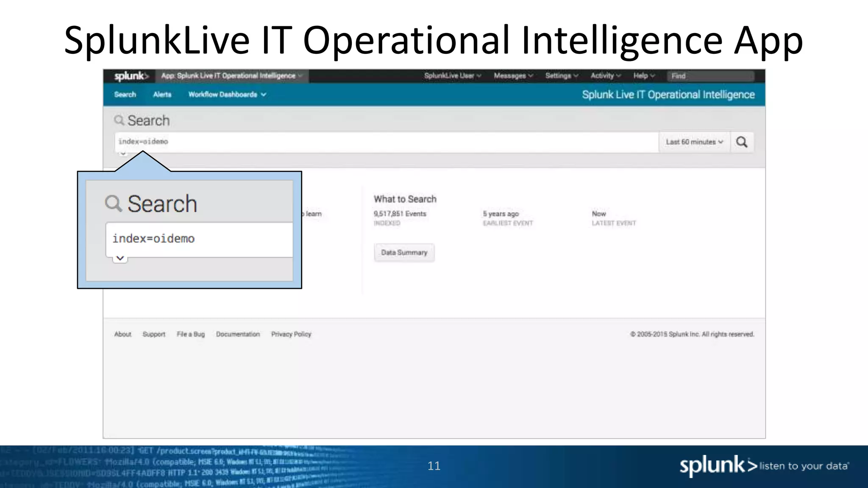Open the Last 60 minutes time picker
Image resolution: width=868 pixels, height=488 pixels.
[x=694, y=142]
